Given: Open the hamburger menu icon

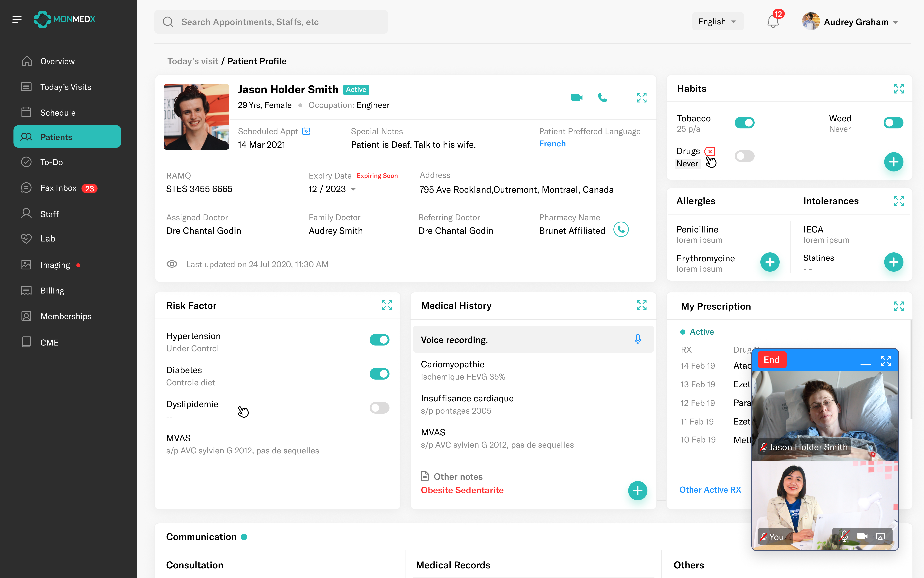Looking at the screenshot, I should tap(17, 19).
